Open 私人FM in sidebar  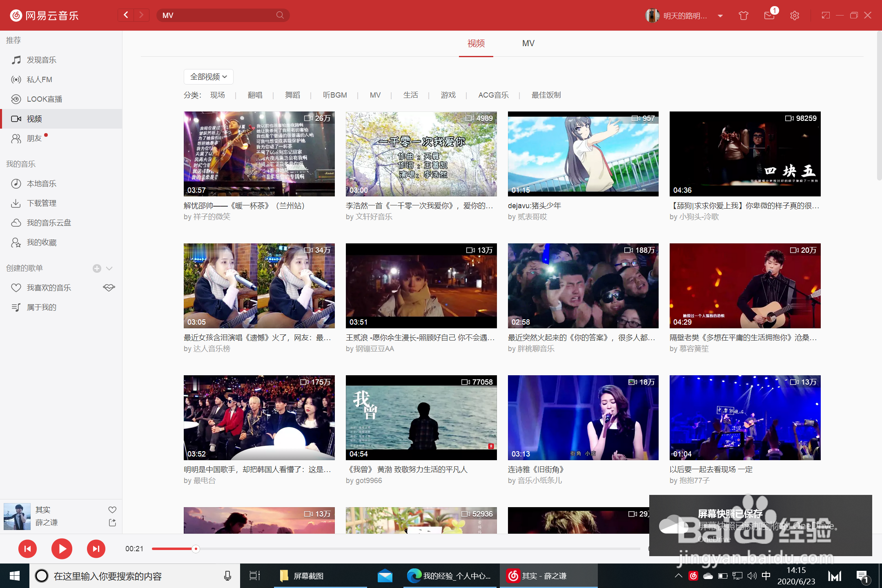(39, 80)
